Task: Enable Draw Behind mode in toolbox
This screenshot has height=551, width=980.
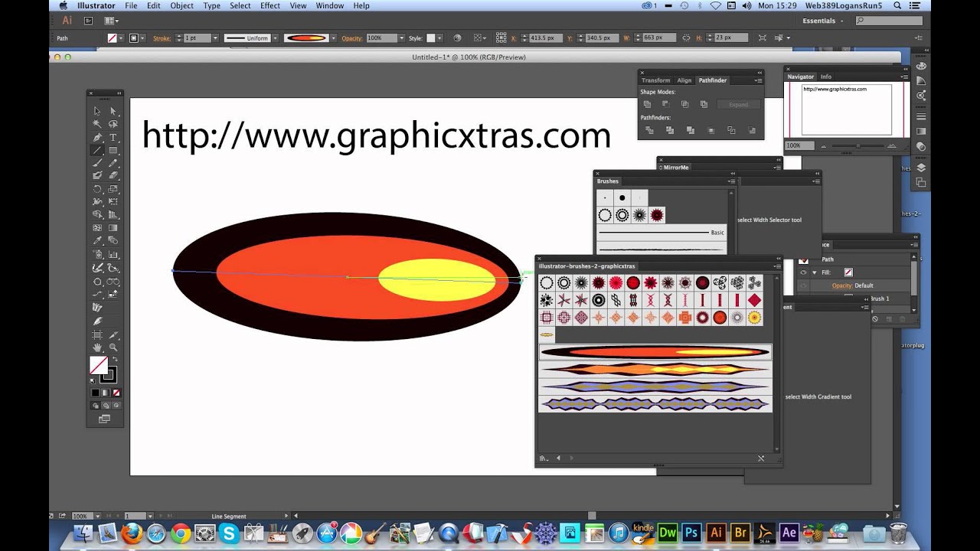Action: tap(105, 406)
